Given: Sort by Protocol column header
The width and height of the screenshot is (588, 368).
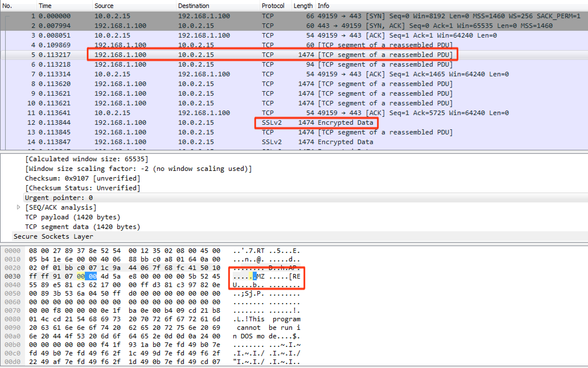Looking at the screenshot, I should tap(273, 6).
